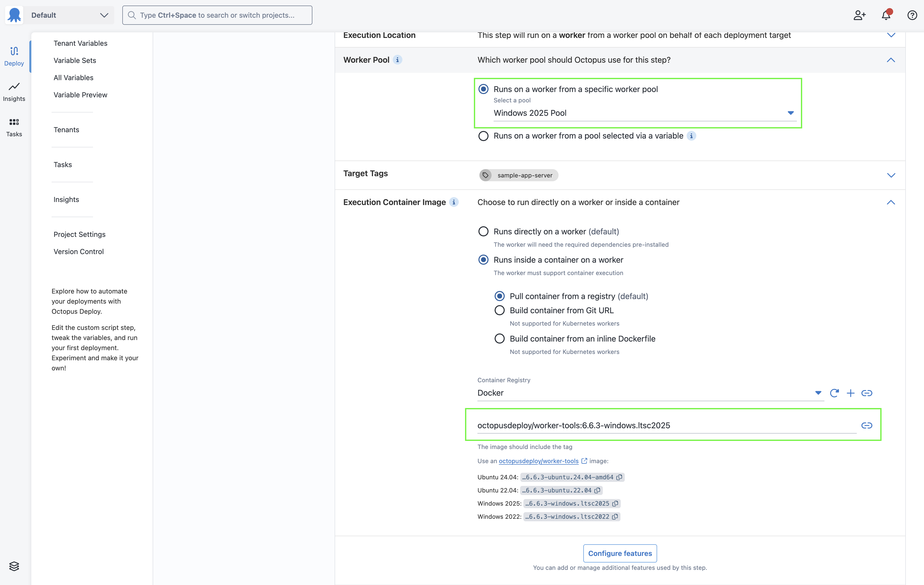
Task: Click the windows.ltsc2022 tag text
Action: 567,517
